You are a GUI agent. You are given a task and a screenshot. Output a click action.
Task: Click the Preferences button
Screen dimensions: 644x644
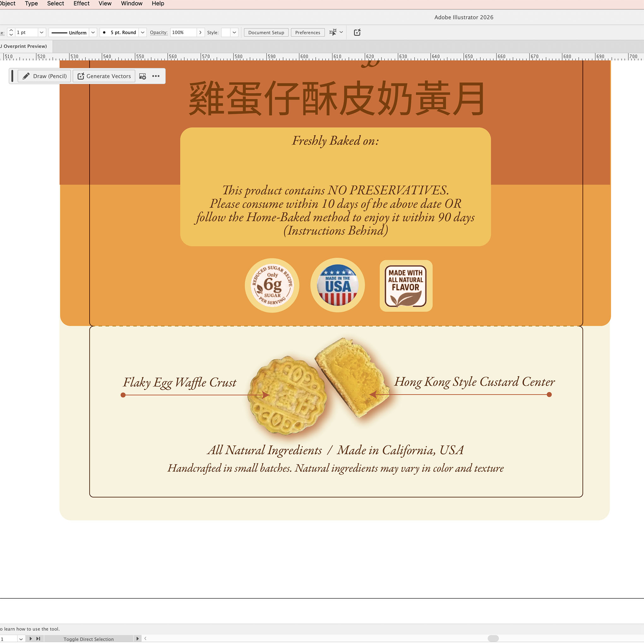(307, 32)
